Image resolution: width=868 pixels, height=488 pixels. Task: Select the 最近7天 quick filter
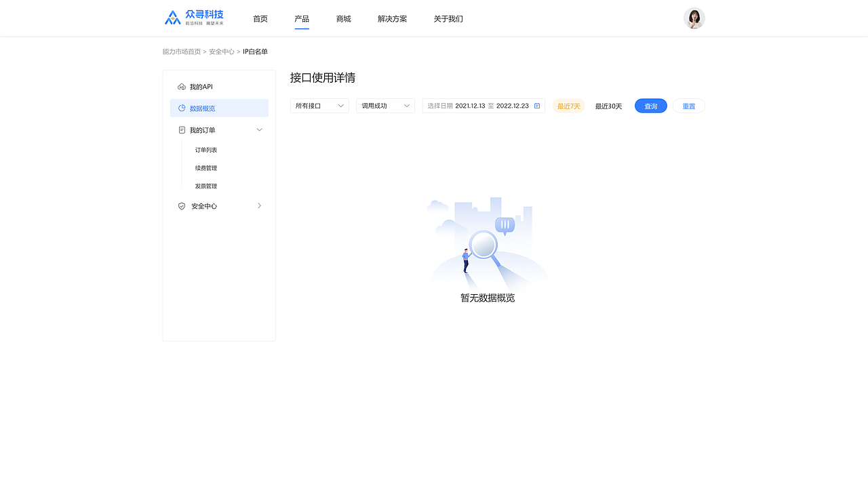(568, 106)
